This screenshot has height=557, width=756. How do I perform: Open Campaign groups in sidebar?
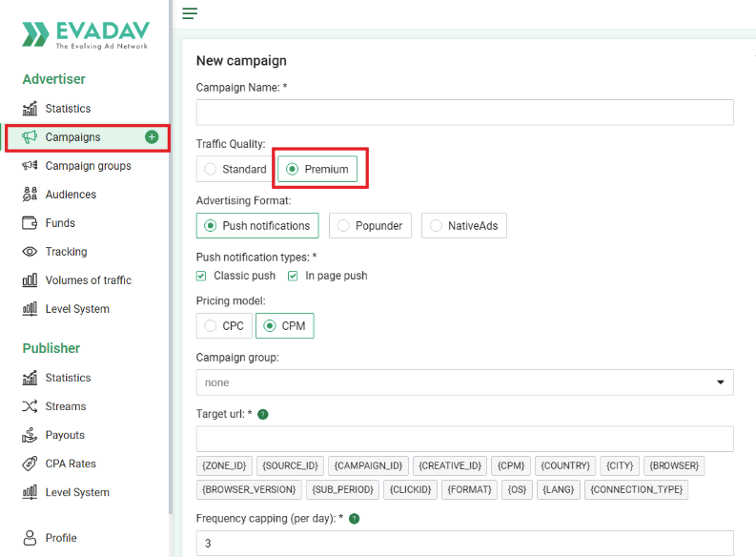coord(88,166)
